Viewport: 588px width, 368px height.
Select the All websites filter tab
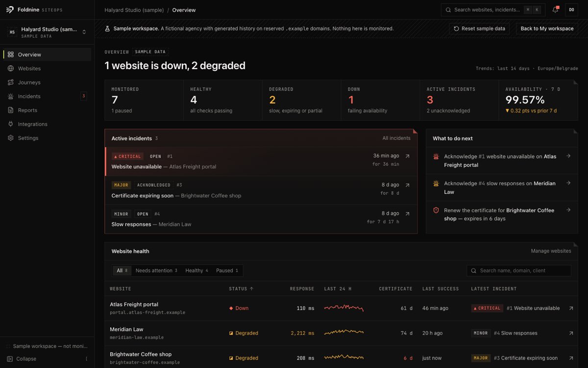(x=122, y=271)
